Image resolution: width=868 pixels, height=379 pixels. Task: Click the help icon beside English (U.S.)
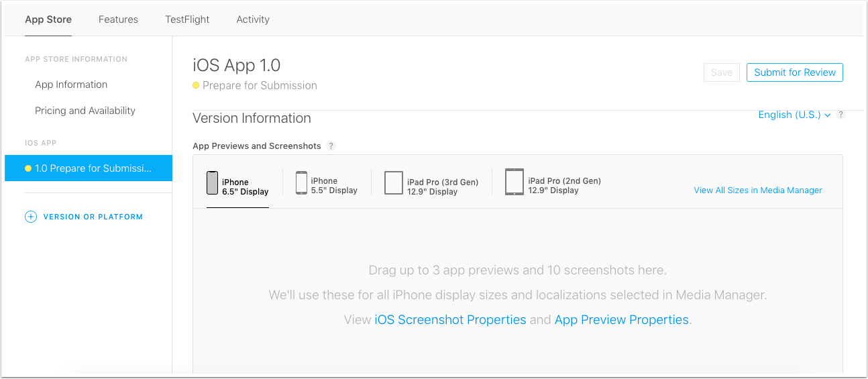click(x=840, y=115)
